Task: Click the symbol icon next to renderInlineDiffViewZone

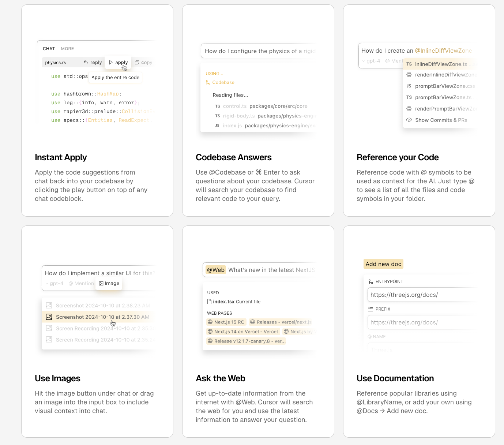Action: (409, 75)
